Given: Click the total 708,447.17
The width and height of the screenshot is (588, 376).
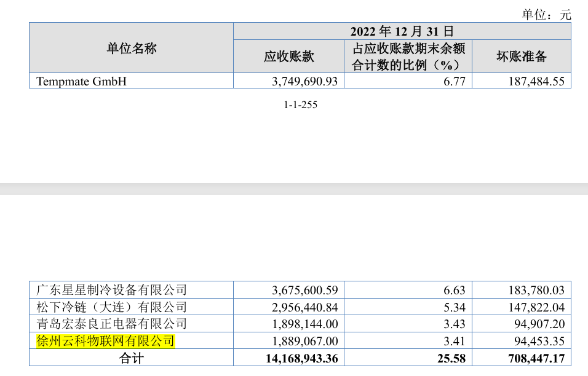Looking at the screenshot, I should (536, 358).
